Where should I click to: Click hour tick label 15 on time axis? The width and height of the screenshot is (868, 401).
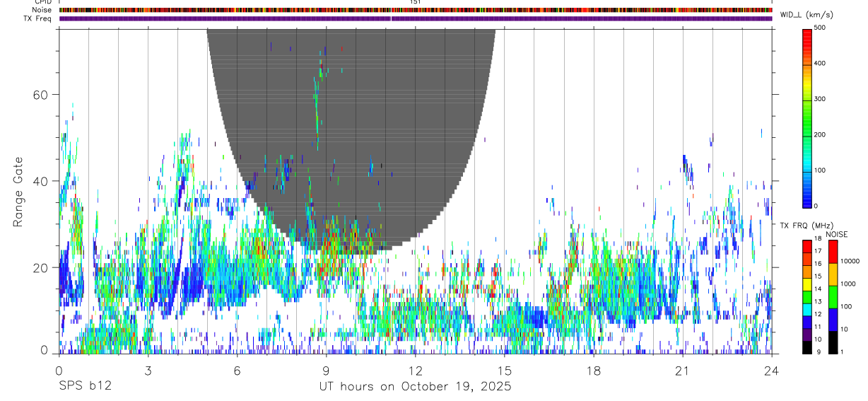504,370
